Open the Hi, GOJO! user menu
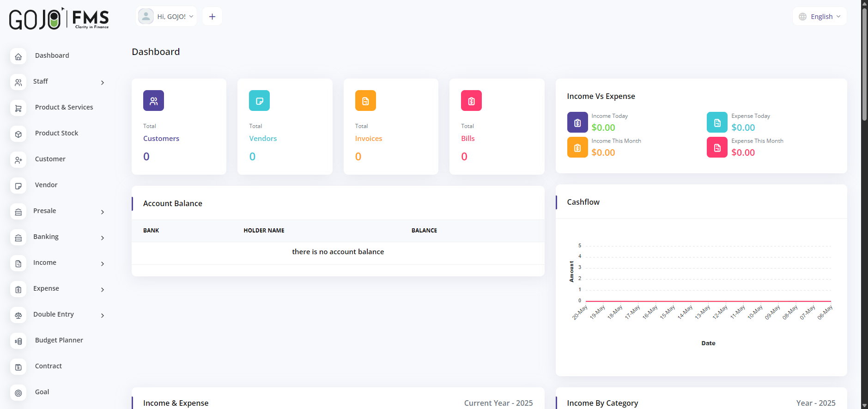 pos(167,17)
